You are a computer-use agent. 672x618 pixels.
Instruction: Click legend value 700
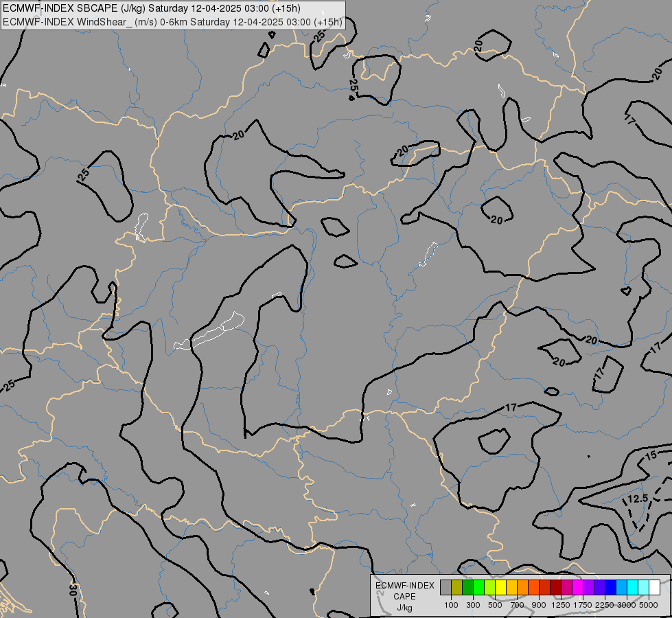pos(518,605)
